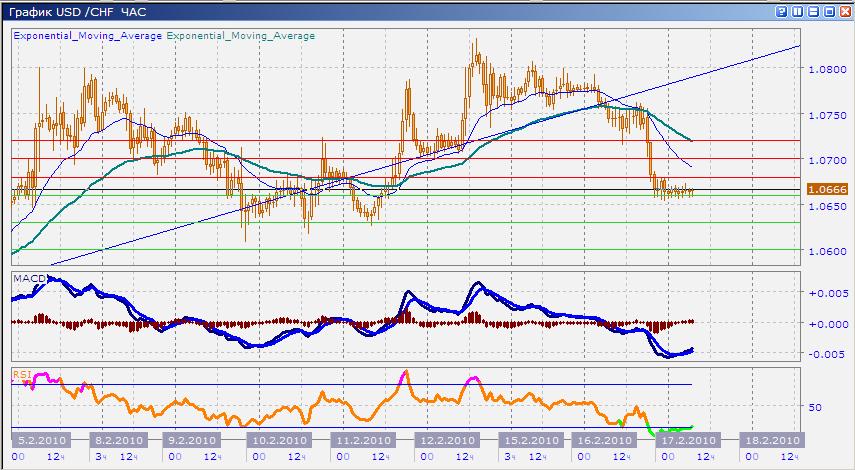This screenshot has width=855, height=470.
Task: Close the USD/CHF chart window
Action: click(x=845, y=11)
